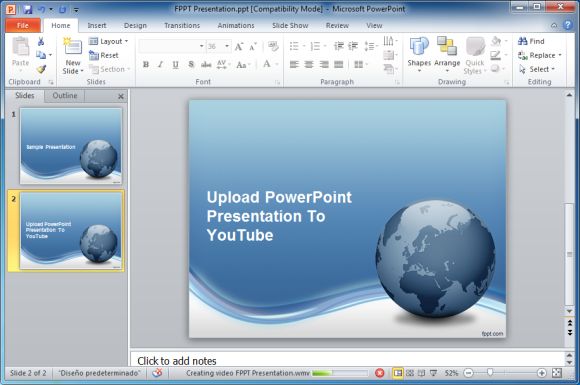
Task: Click the Save icon in quick access
Action: (28, 9)
